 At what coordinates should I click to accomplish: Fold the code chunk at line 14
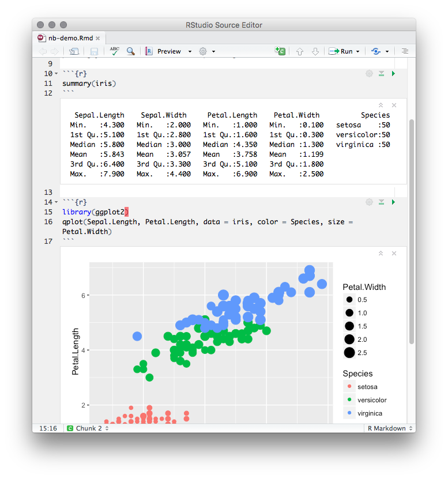pos(57,202)
